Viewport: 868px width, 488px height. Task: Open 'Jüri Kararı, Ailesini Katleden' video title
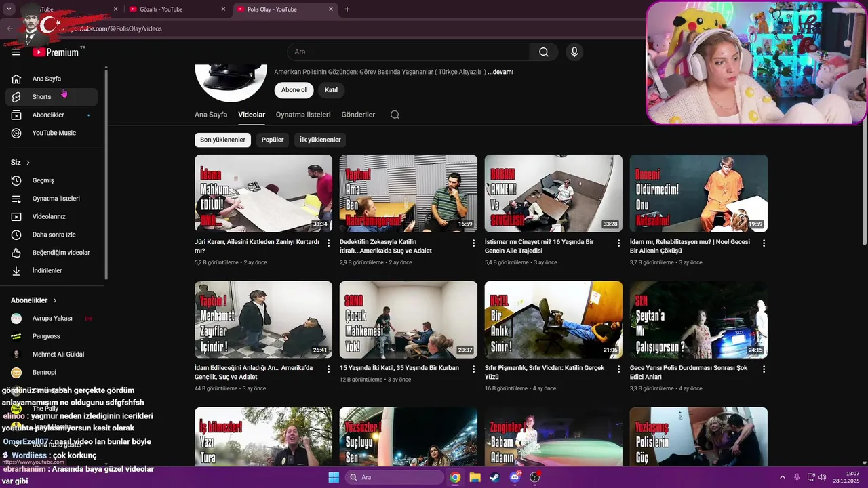coord(257,246)
